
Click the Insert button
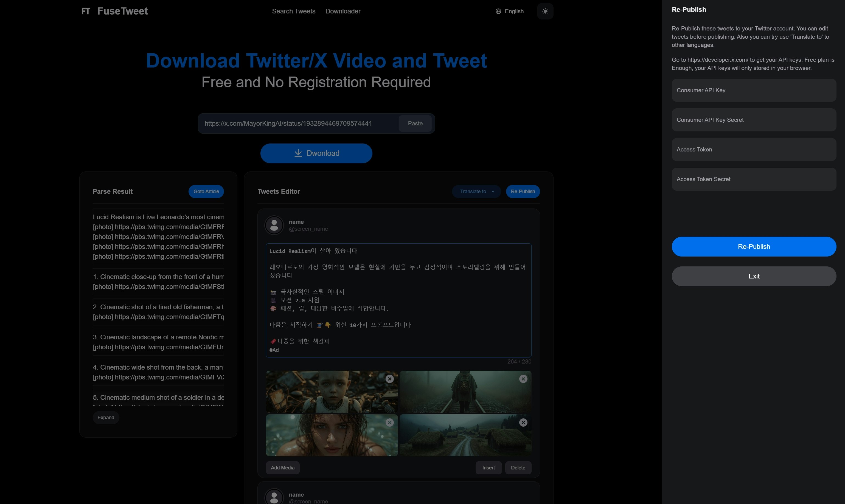coord(489,468)
